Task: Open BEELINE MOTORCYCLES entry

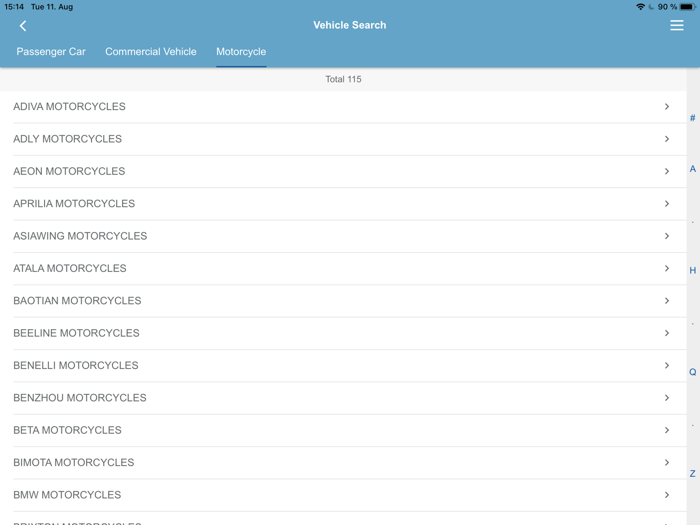Action: click(343, 333)
